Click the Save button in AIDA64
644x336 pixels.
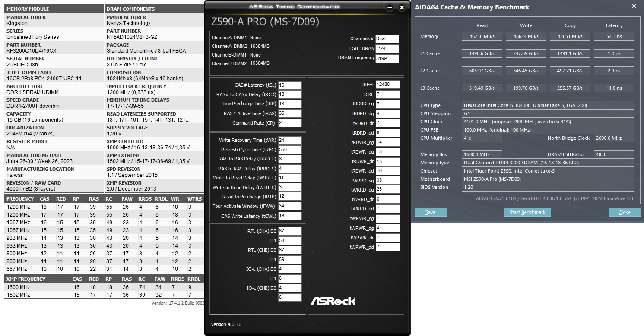pos(430,212)
